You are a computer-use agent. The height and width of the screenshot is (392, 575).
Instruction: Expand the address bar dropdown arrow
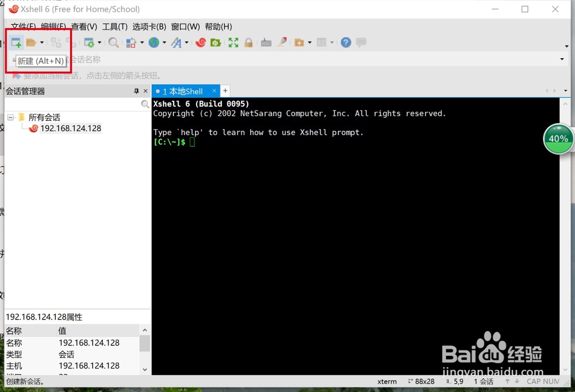562,59
